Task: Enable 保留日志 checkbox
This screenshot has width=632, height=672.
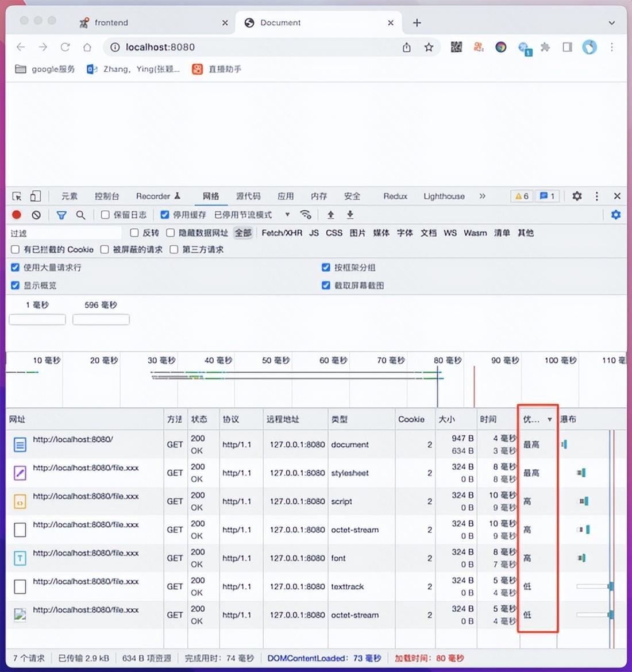Action: [105, 215]
